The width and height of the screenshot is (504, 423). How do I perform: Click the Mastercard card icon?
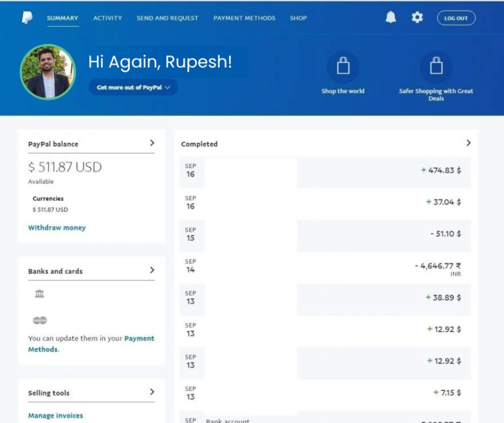(x=40, y=320)
